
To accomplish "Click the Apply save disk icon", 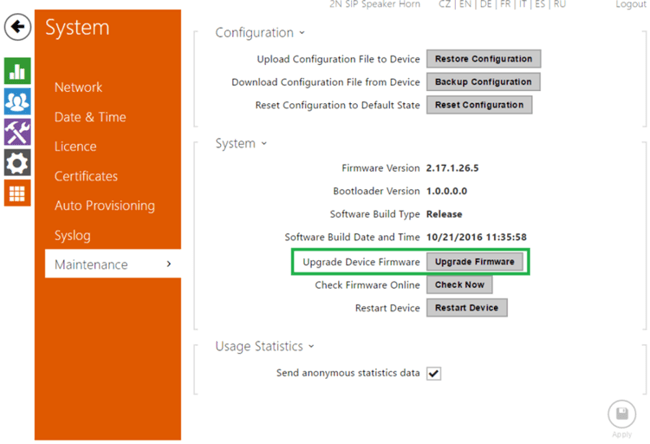I will pos(622,414).
